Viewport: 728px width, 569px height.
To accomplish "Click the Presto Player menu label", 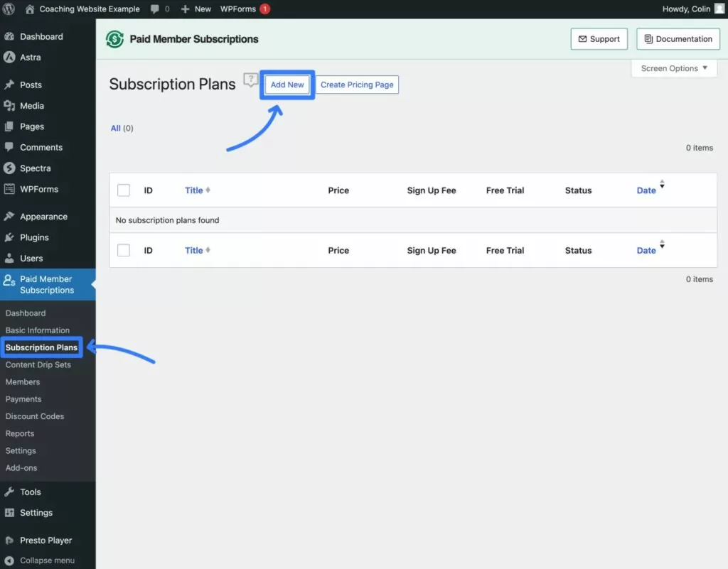I will (45, 541).
